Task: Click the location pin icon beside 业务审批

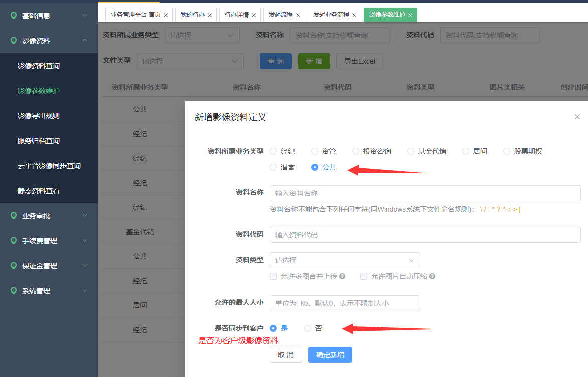Action: tap(14, 216)
